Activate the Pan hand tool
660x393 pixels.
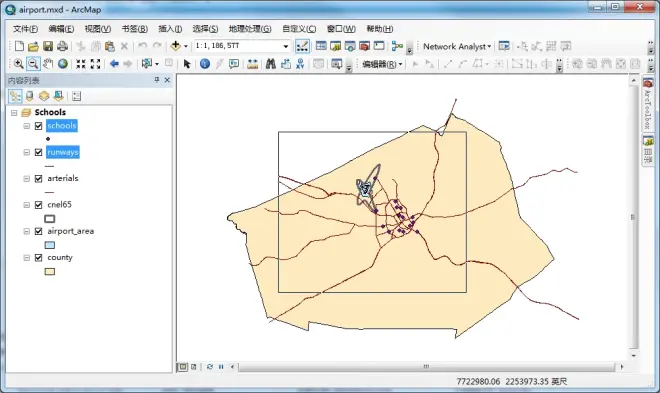pos(48,64)
